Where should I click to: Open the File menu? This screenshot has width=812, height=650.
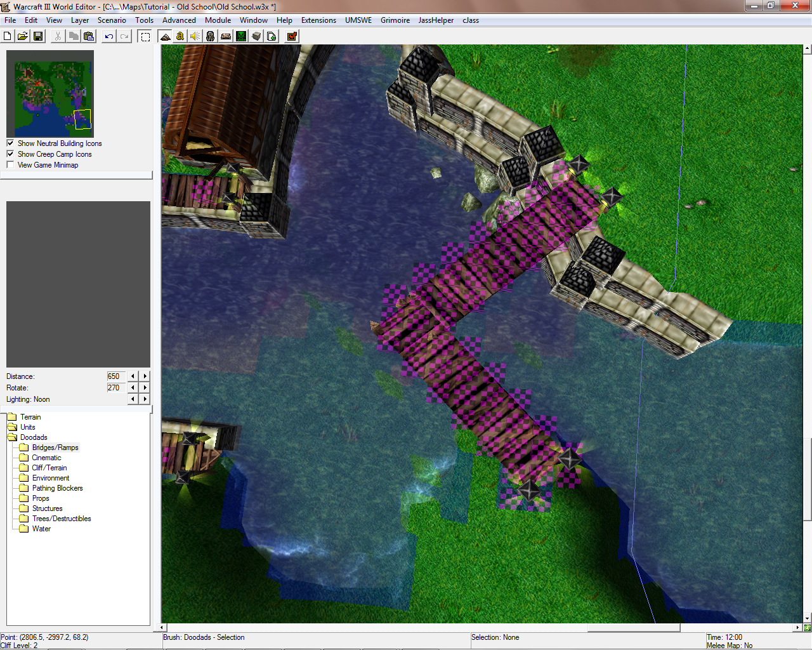10,20
